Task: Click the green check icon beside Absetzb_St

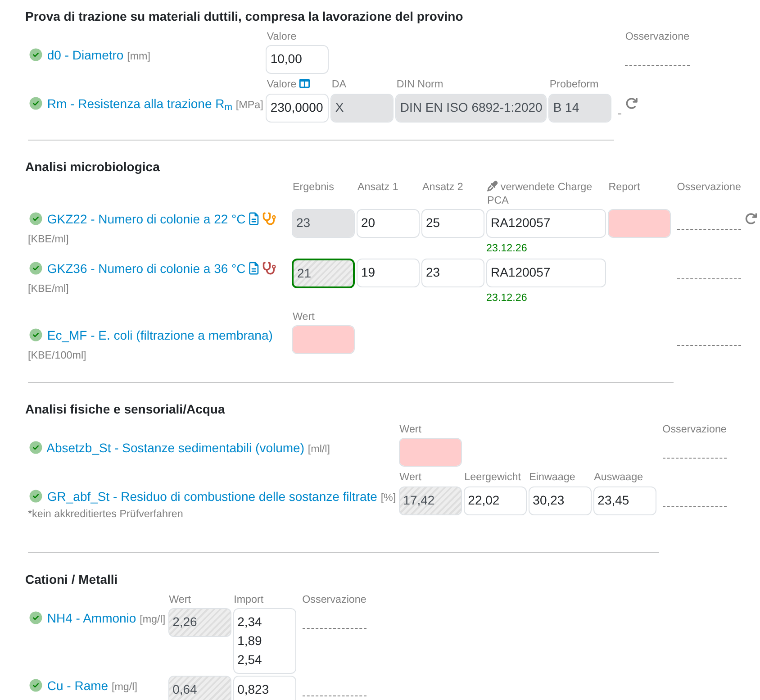Action: (36, 448)
